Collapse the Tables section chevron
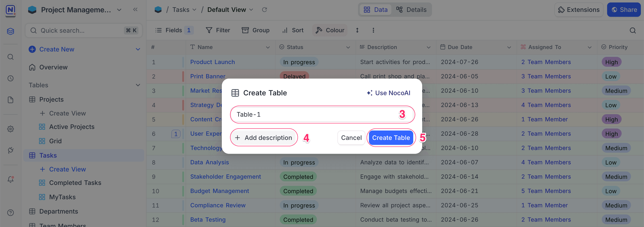Screen dimensions: 644x227 [x=138, y=85]
